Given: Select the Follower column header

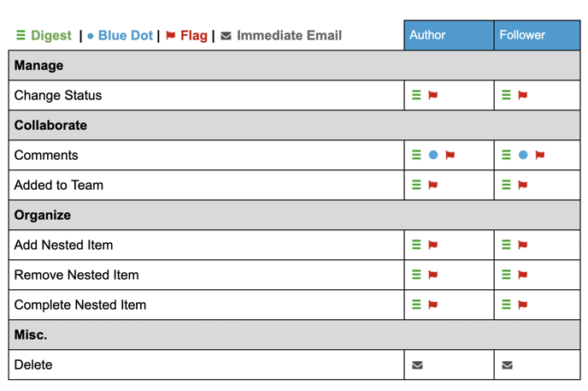Looking at the screenshot, I should 537,35.
